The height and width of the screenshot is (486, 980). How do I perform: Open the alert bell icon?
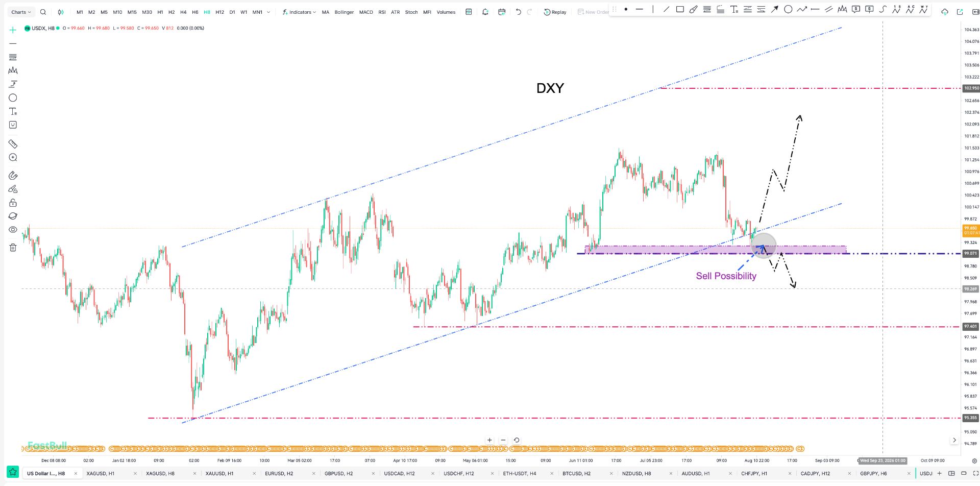point(485,12)
